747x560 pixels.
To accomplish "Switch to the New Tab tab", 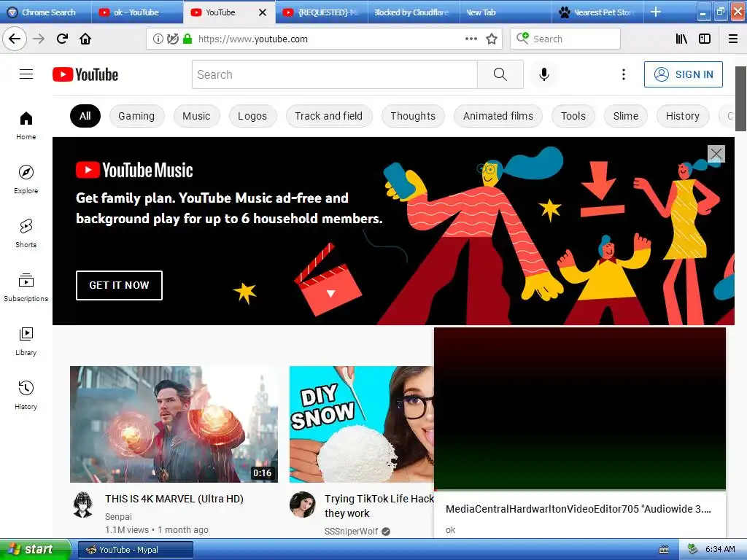I will click(506, 12).
